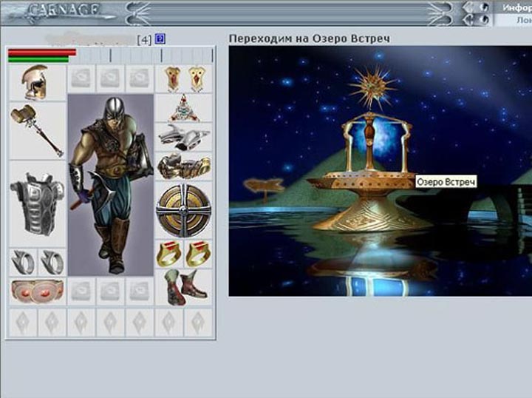Click the upper round button near Инфор tab
This screenshot has width=532, height=398.
[485, 7]
